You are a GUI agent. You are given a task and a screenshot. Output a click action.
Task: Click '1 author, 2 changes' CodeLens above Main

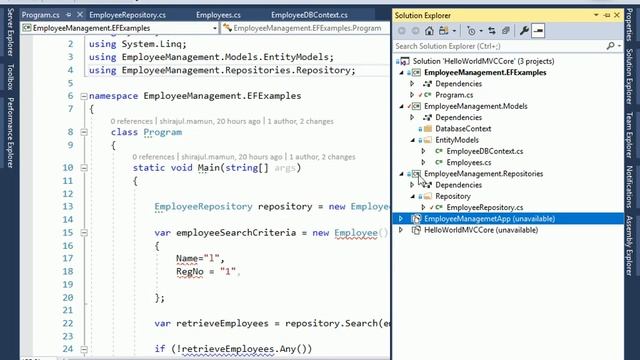click(322, 157)
